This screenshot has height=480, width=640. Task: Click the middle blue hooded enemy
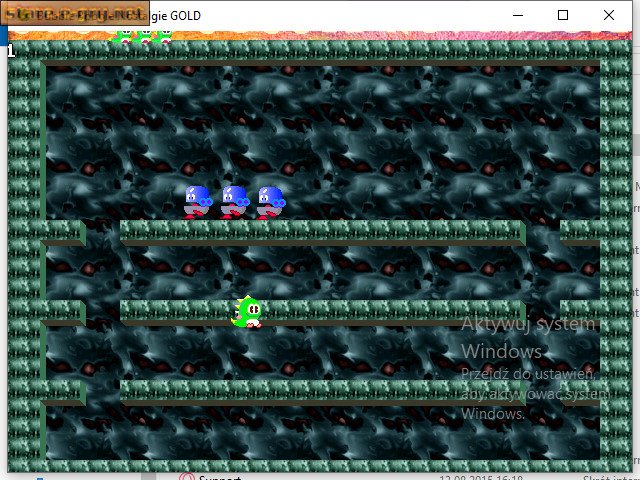(235, 202)
